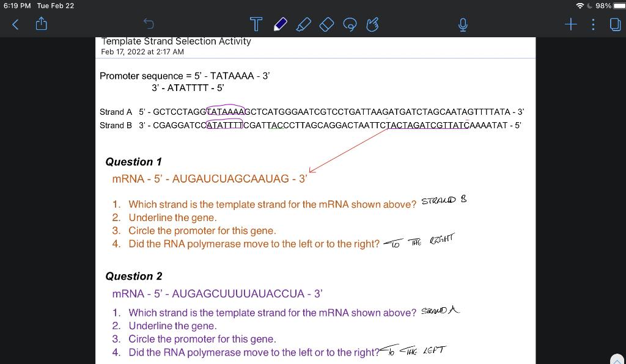Tap the mRNA AUGAUCUAGCAAUAG sequence
The image size is (626, 364).
coord(210,178)
